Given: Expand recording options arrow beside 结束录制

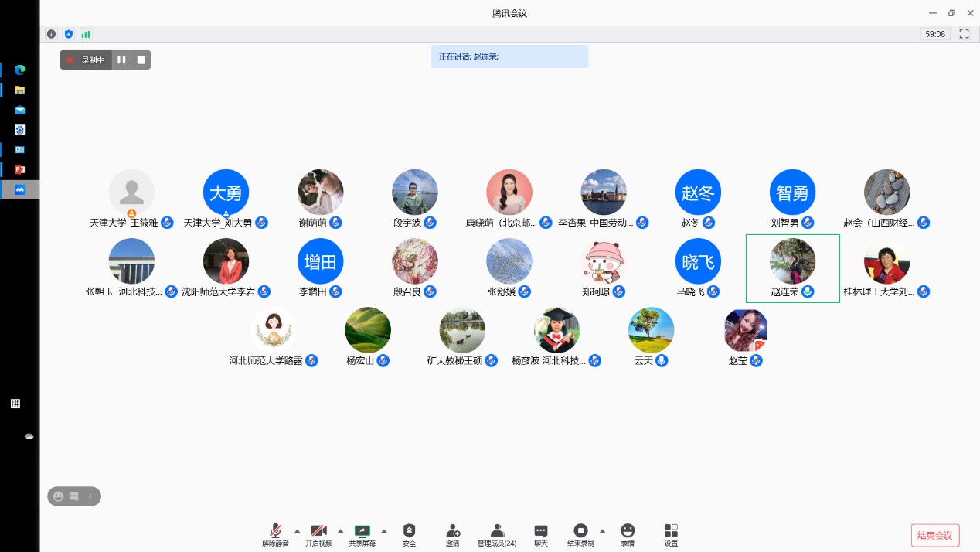Looking at the screenshot, I should point(602,530).
